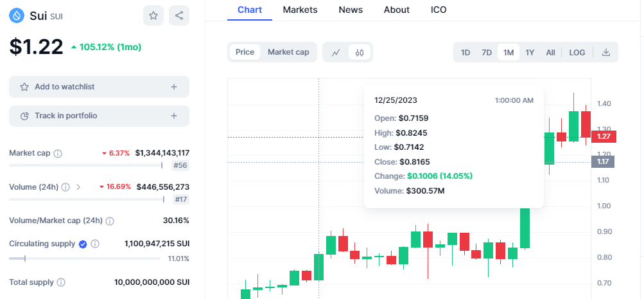Image resolution: width=644 pixels, height=299 pixels.
Task: Click tooltip Volume $300.57M value
Action: [426, 191]
